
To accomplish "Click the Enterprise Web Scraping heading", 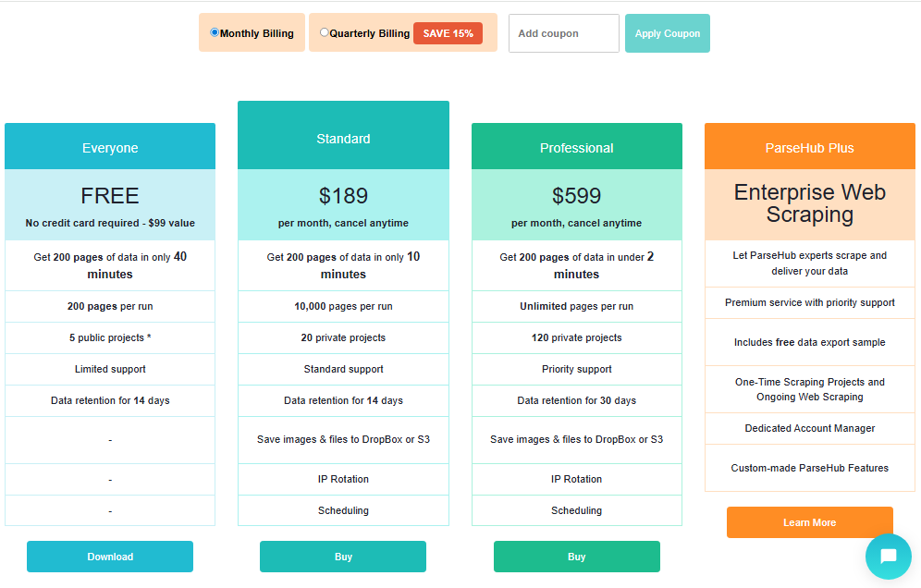I will 809,203.
